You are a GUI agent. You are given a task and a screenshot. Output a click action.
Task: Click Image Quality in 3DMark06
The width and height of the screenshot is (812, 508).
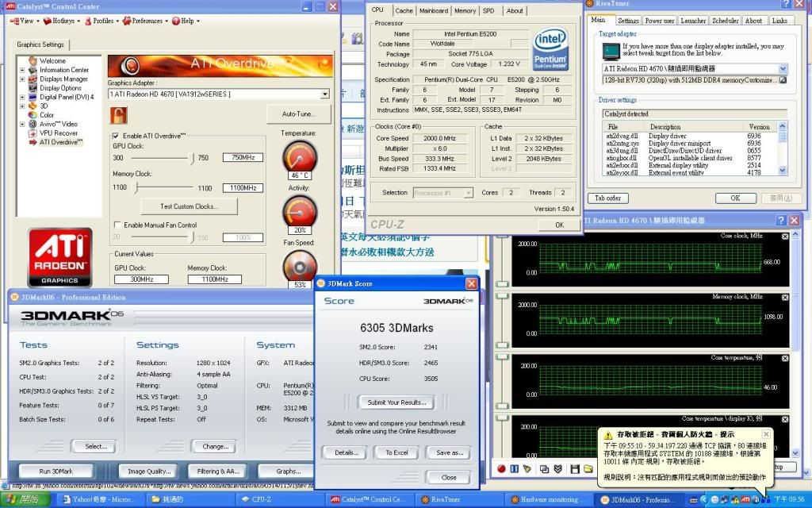[x=149, y=471]
